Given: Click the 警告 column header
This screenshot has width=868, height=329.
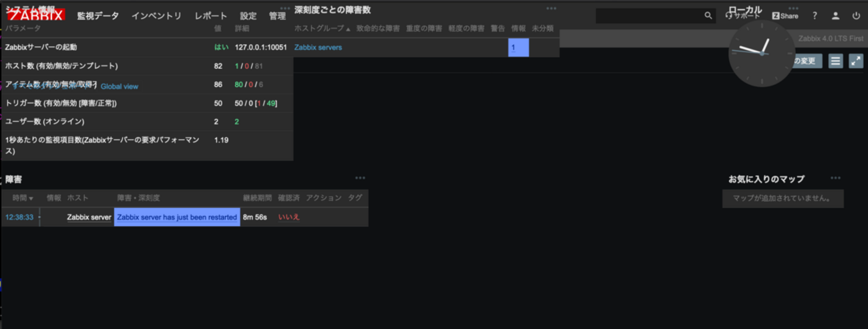Looking at the screenshot, I should point(498,29).
